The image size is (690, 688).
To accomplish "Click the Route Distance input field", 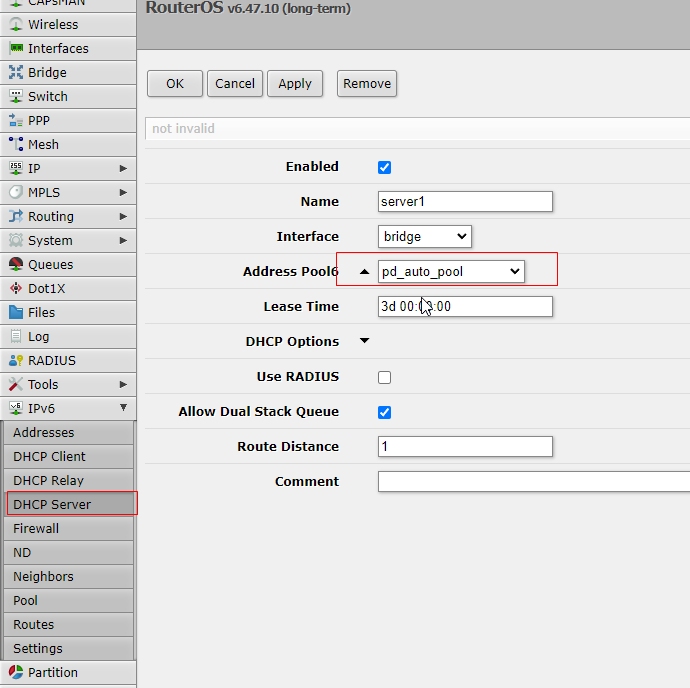I will tap(465, 447).
